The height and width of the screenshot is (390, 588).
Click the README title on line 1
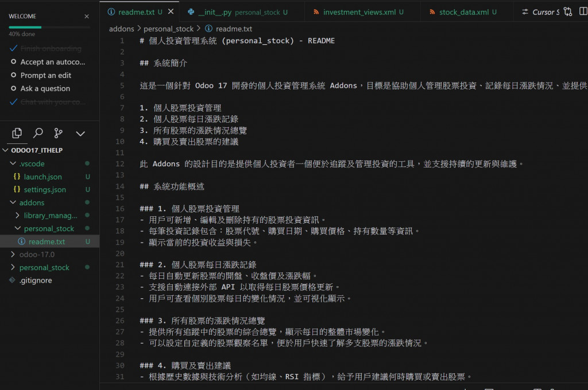click(x=237, y=41)
